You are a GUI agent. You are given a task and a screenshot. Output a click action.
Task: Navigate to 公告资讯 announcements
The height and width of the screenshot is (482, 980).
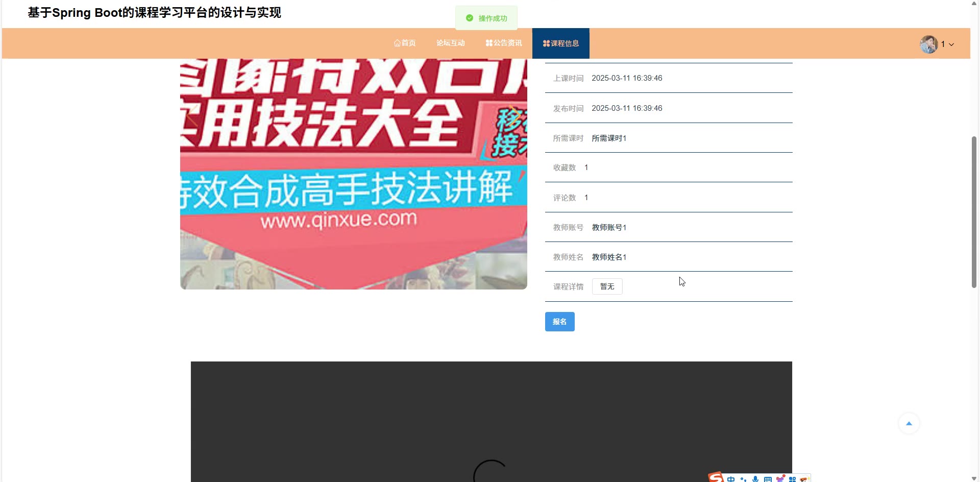point(503,43)
